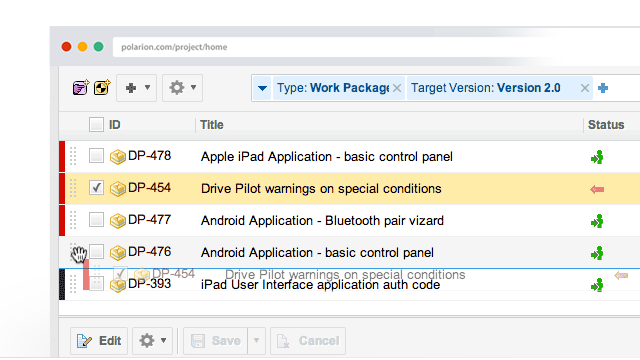
Task: Click the new document icon in toolbar
Action: point(80,87)
